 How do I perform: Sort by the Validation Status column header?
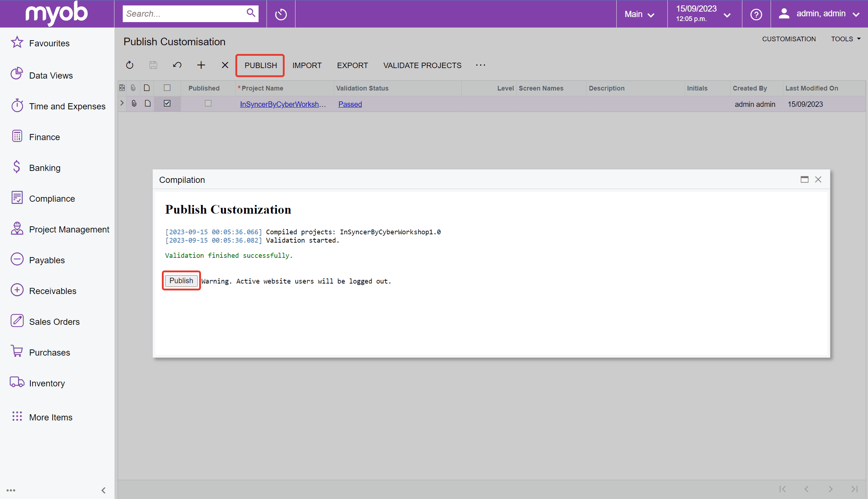pos(362,88)
